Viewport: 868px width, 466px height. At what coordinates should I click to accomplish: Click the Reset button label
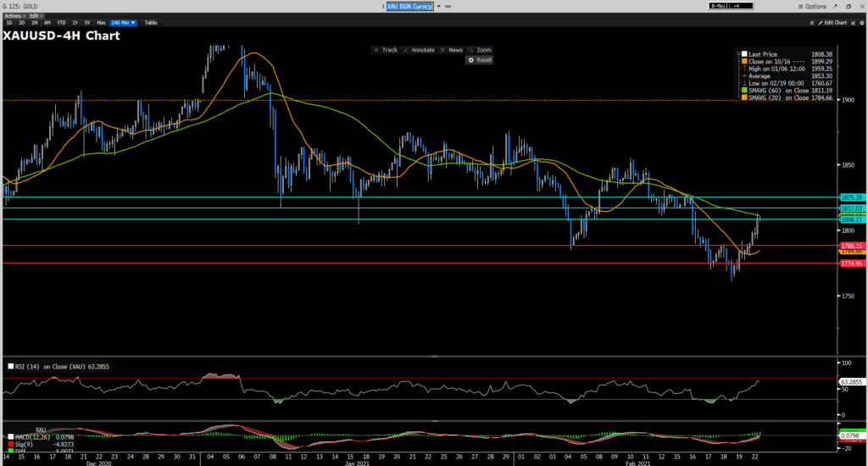[484, 60]
